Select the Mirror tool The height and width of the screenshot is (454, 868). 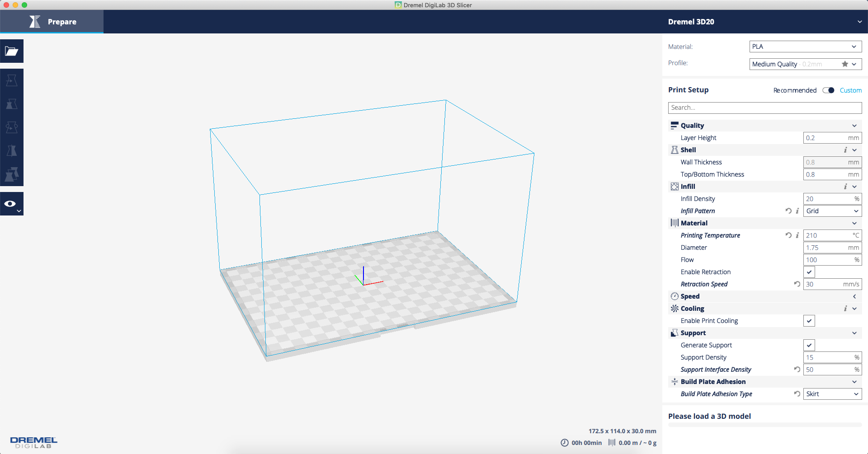[12, 150]
